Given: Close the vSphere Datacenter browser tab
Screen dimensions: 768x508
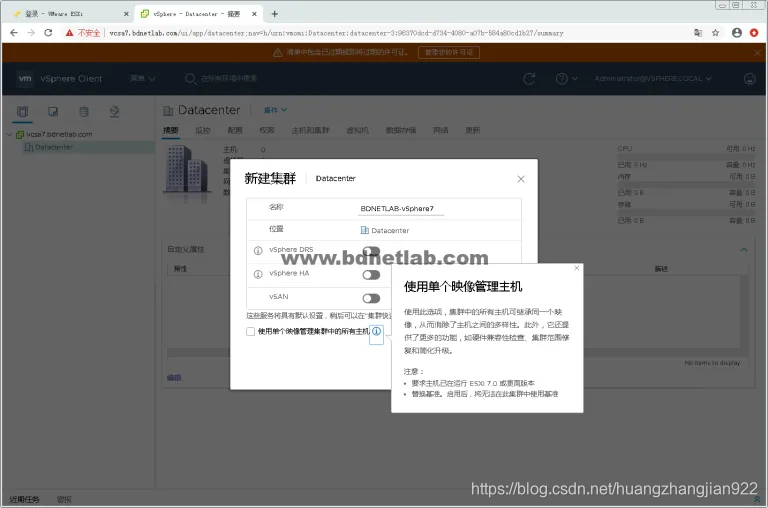Looking at the screenshot, I should click(254, 14).
